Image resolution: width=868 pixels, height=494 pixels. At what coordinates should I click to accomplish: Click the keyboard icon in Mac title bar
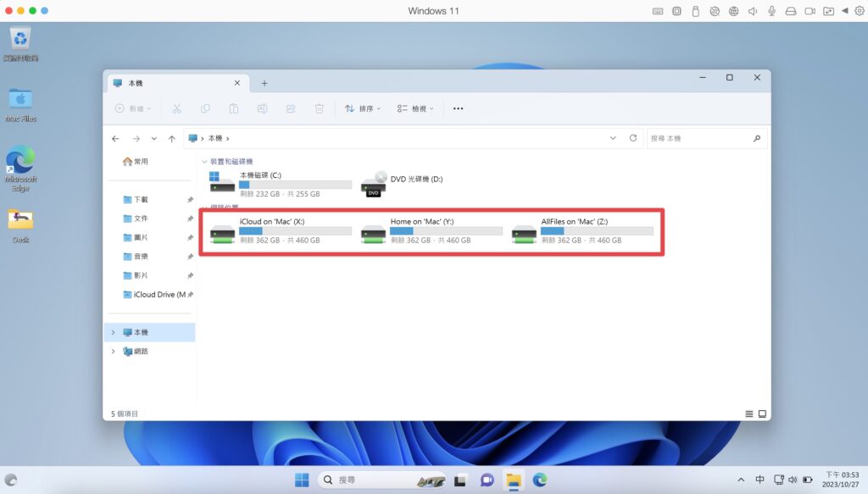pyautogui.click(x=657, y=10)
